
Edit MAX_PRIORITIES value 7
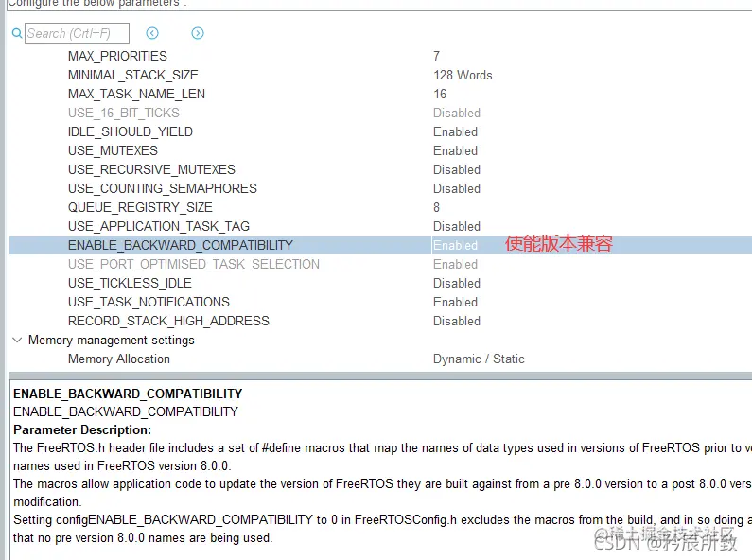point(436,56)
